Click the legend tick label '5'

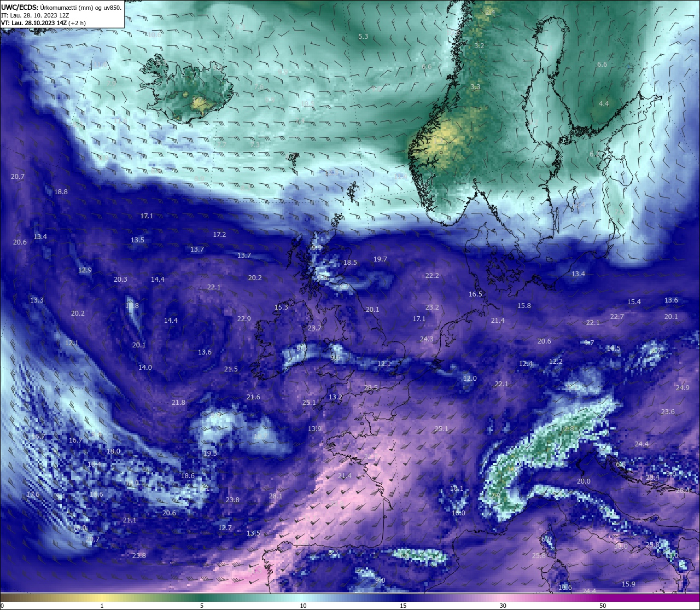click(202, 606)
